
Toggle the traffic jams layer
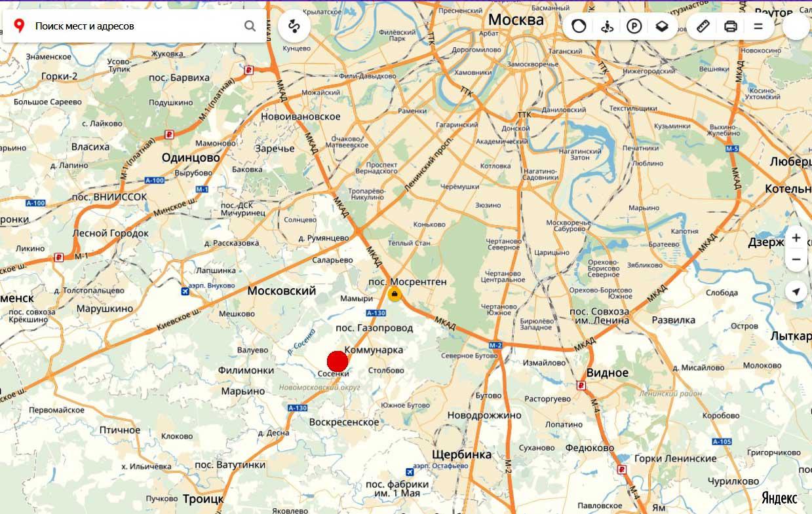pos(579,26)
